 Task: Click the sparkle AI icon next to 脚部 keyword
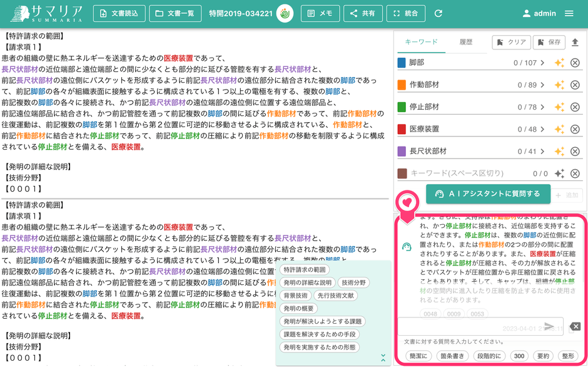click(560, 63)
